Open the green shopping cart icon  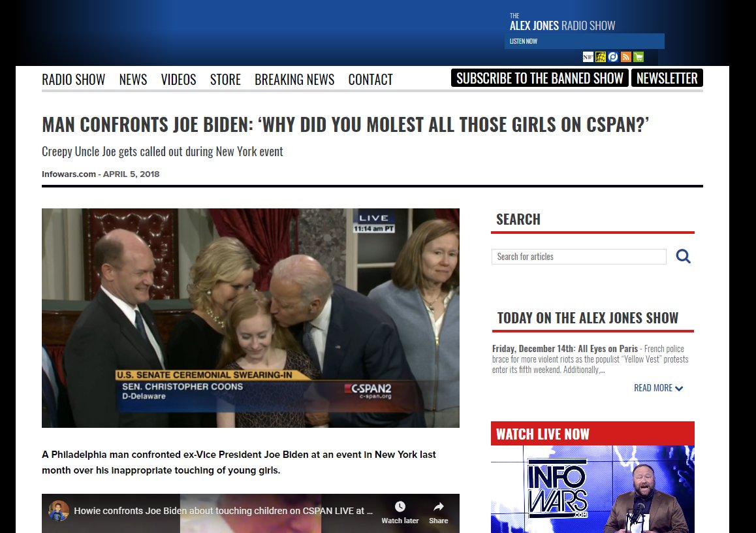638,57
